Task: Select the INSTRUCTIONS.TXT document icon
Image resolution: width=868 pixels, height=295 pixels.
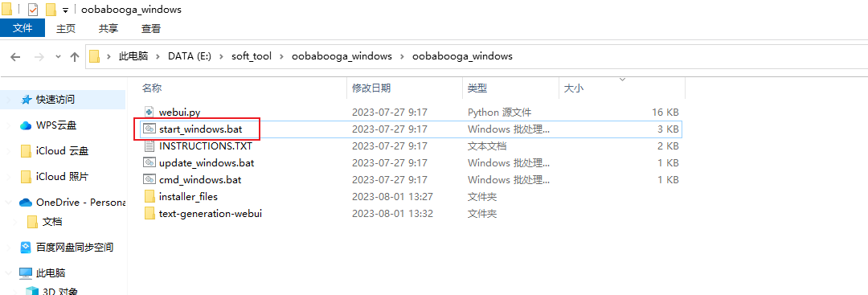Action: 149,146
